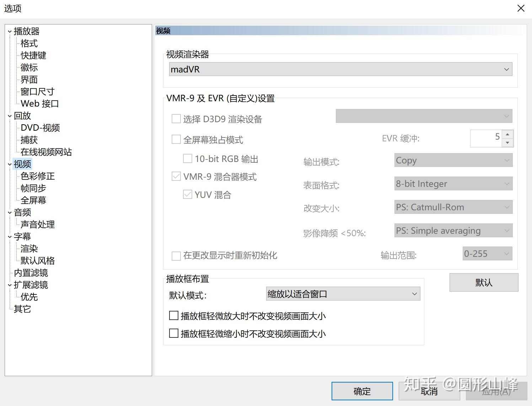Collapse the 视频 tree branch
The height and width of the screenshot is (406, 532).
pyautogui.click(x=9, y=164)
